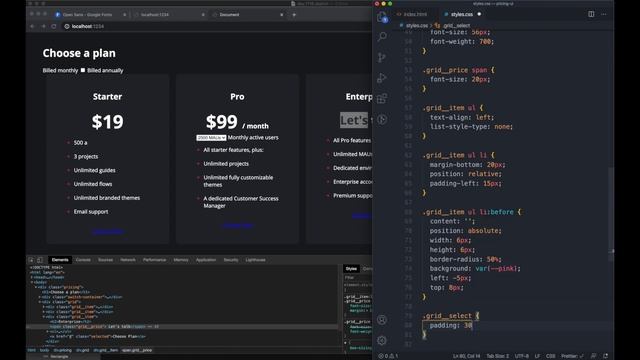The height and width of the screenshot is (360, 640).
Task: Close the localhost:1234 browser tab
Action: click(x=203, y=15)
